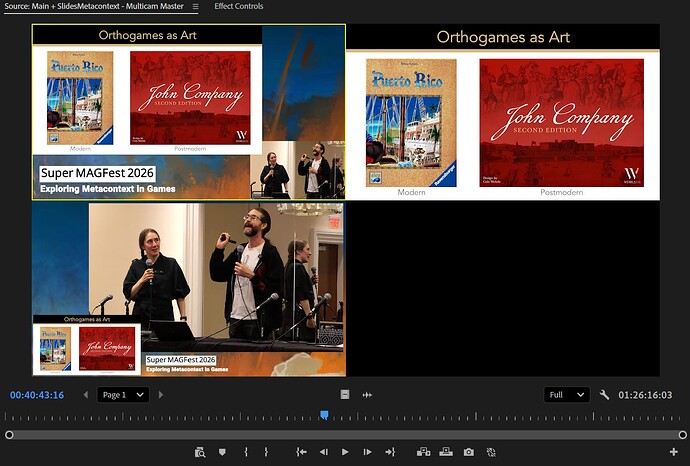
Task: Click the Drag Audio Only waveform icon
Action: [x=367, y=395]
